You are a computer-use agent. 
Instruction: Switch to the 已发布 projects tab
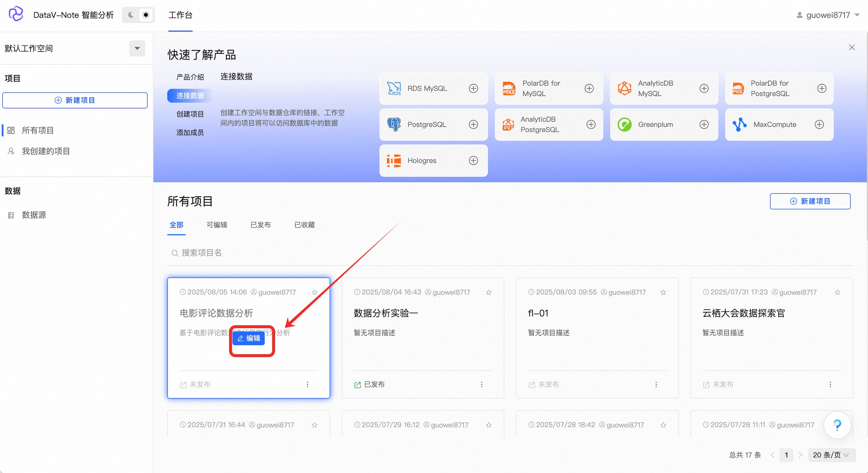point(260,225)
